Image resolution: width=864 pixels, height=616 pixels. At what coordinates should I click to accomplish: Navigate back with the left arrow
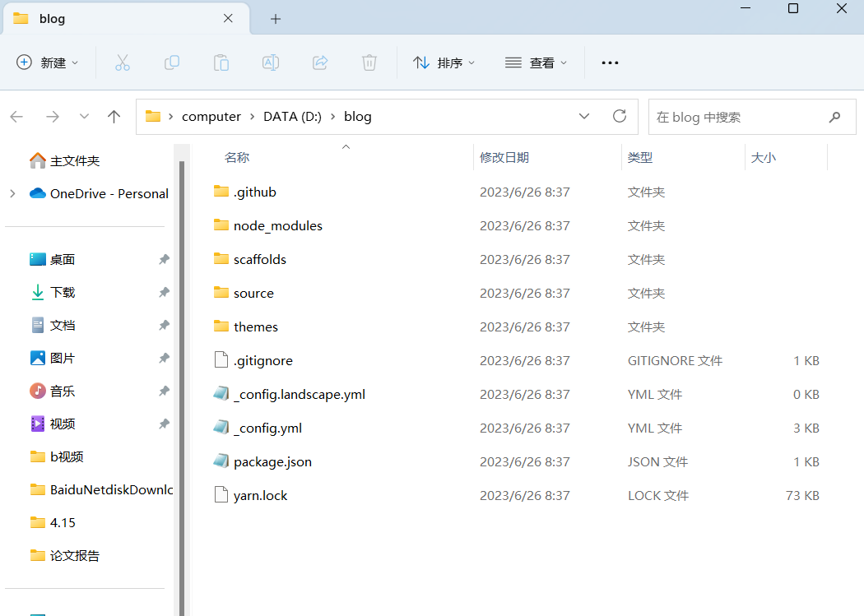(17, 117)
